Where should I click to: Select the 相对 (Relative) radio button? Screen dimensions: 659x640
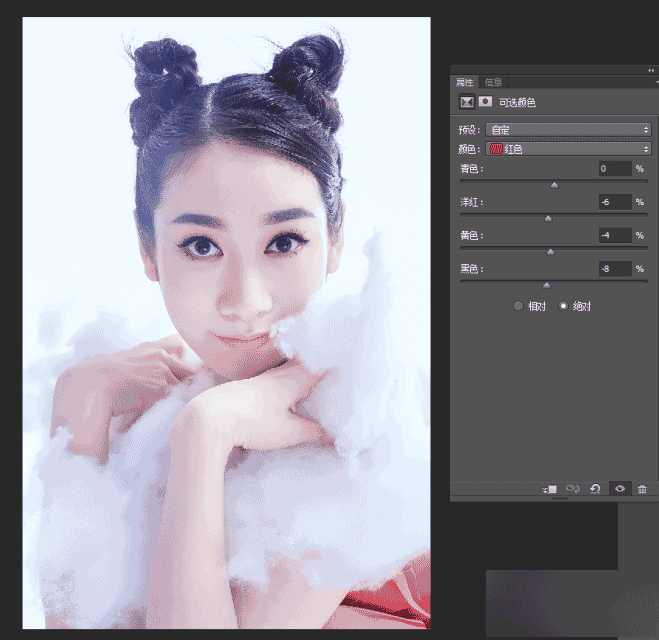(518, 306)
